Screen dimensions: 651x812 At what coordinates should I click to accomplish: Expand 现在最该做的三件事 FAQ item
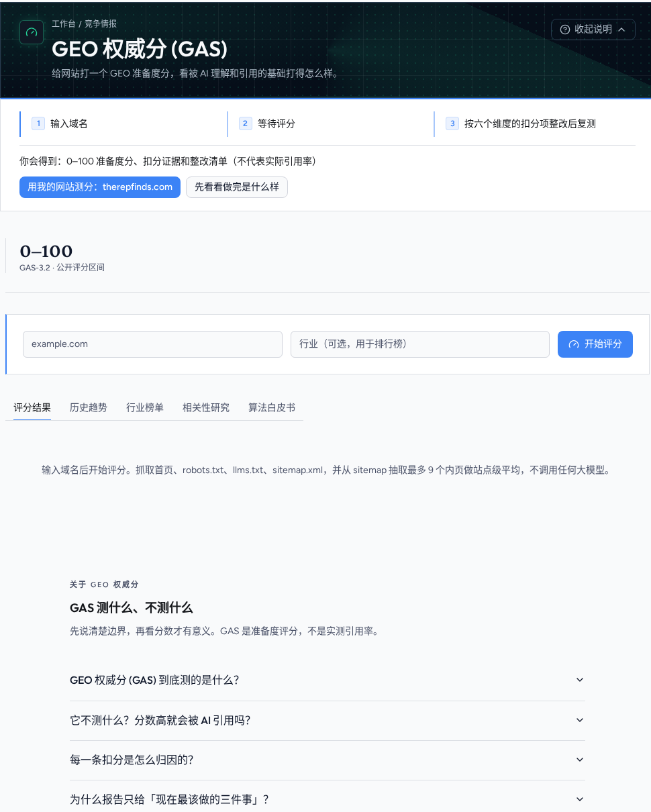[x=328, y=799]
